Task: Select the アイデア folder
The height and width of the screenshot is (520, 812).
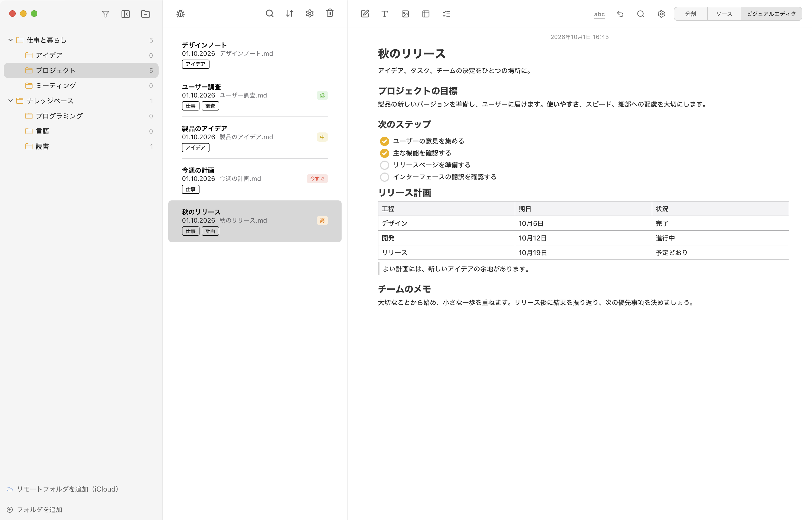Action: (81, 55)
